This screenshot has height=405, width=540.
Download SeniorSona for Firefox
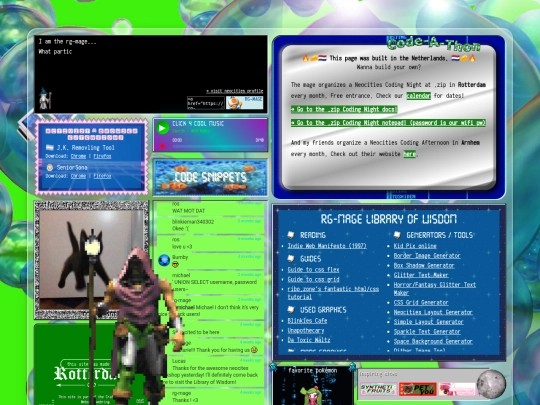pyautogui.click(x=102, y=176)
